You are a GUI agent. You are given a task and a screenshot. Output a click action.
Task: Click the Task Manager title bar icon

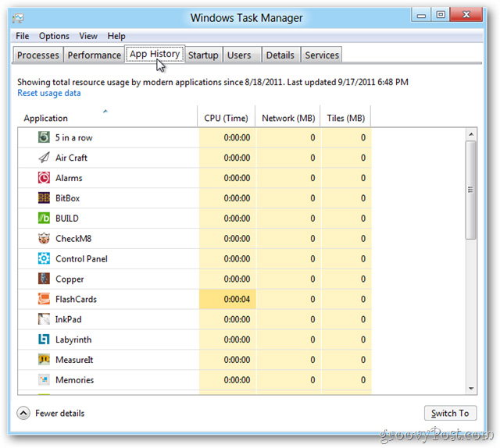click(18, 18)
